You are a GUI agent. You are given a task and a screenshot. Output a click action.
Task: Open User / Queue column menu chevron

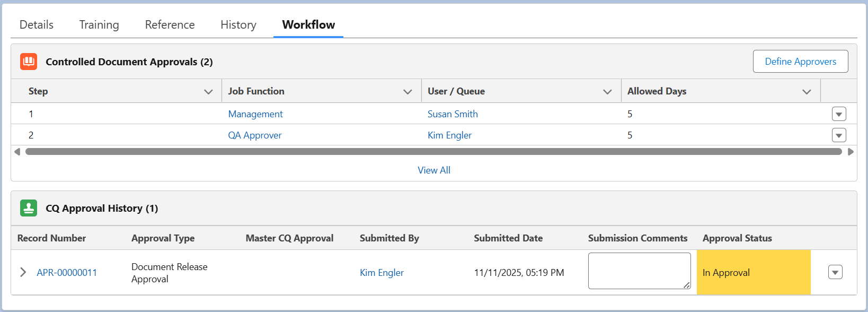pos(607,92)
